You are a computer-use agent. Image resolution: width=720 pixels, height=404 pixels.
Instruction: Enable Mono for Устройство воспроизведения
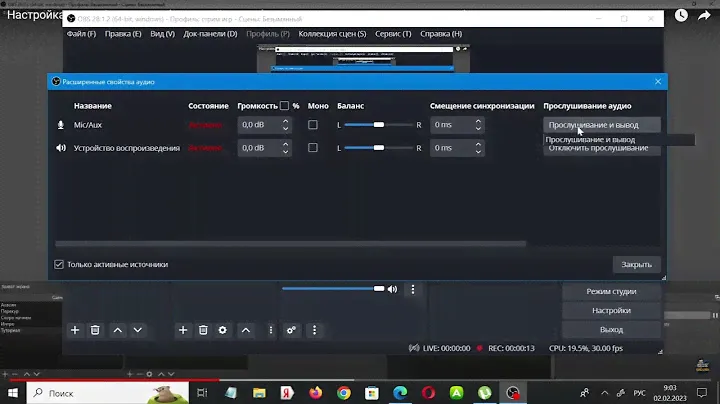coord(313,148)
